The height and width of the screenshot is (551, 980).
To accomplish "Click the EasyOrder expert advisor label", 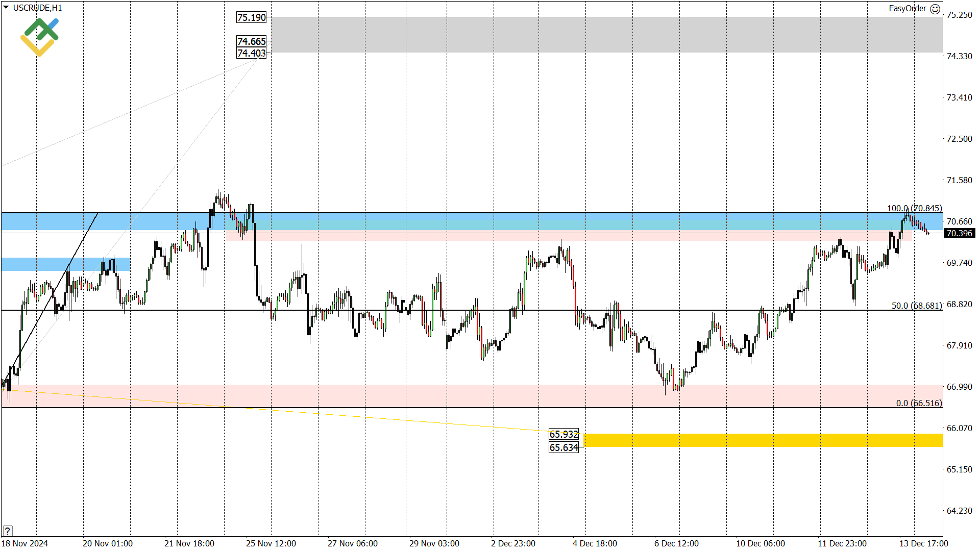I will tap(907, 9).
